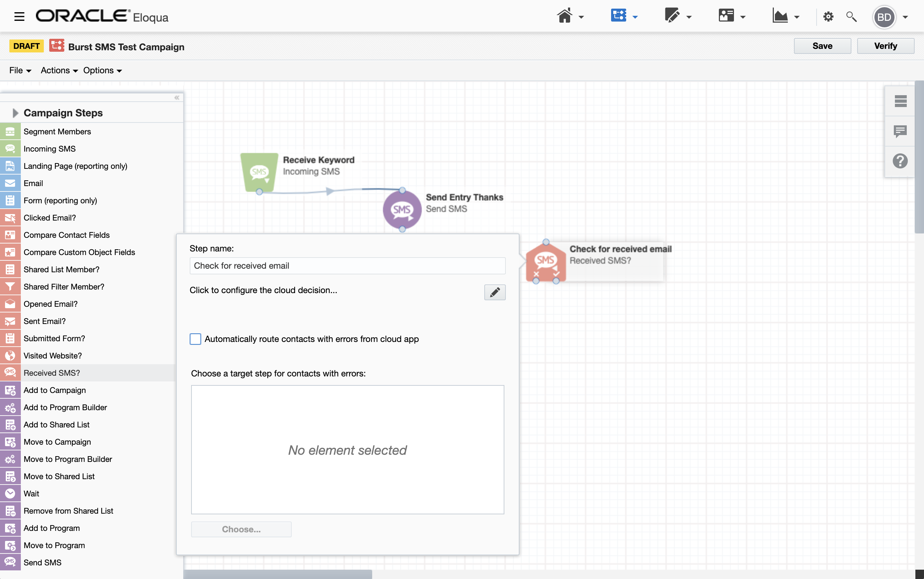Image resolution: width=924 pixels, height=579 pixels.
Task: Expand the Campaign Steps section triangle
Action: point(15,113)
